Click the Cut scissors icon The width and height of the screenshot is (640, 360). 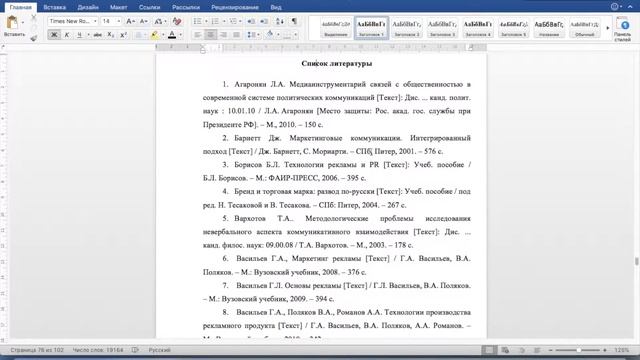pyautogui.click(x=34, y=18)
